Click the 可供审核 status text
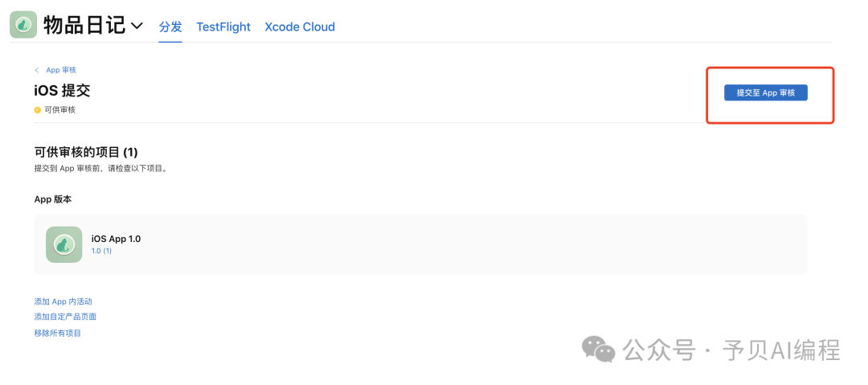The image size is (868, 385). [x=60, y=110]
